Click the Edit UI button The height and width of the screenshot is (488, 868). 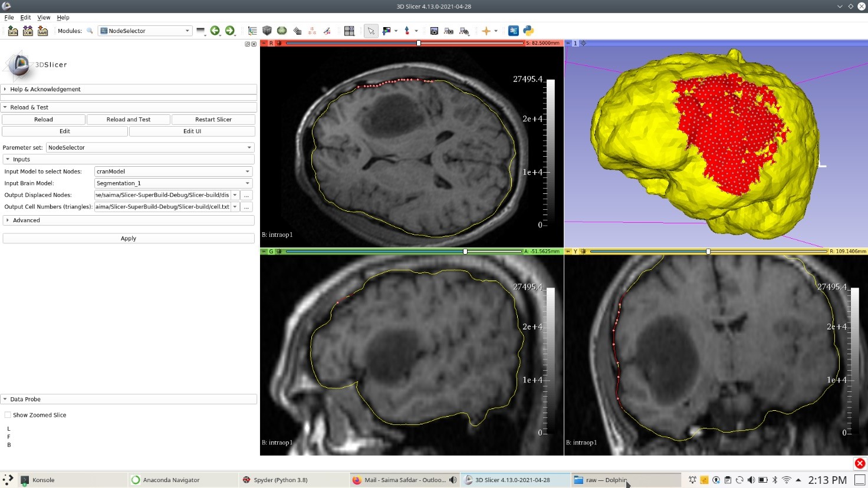(192, 131)
